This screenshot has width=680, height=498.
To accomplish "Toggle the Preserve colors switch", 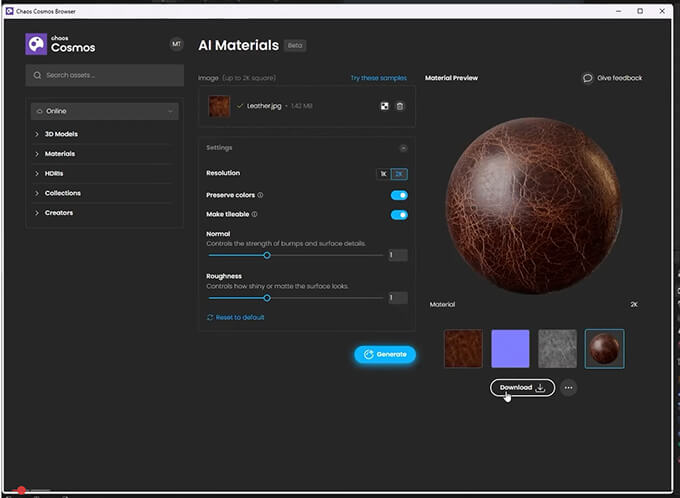I will 399,195.
